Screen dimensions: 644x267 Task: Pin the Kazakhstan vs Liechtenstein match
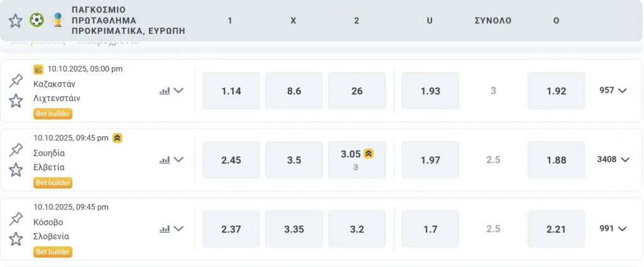click(16, 81)
